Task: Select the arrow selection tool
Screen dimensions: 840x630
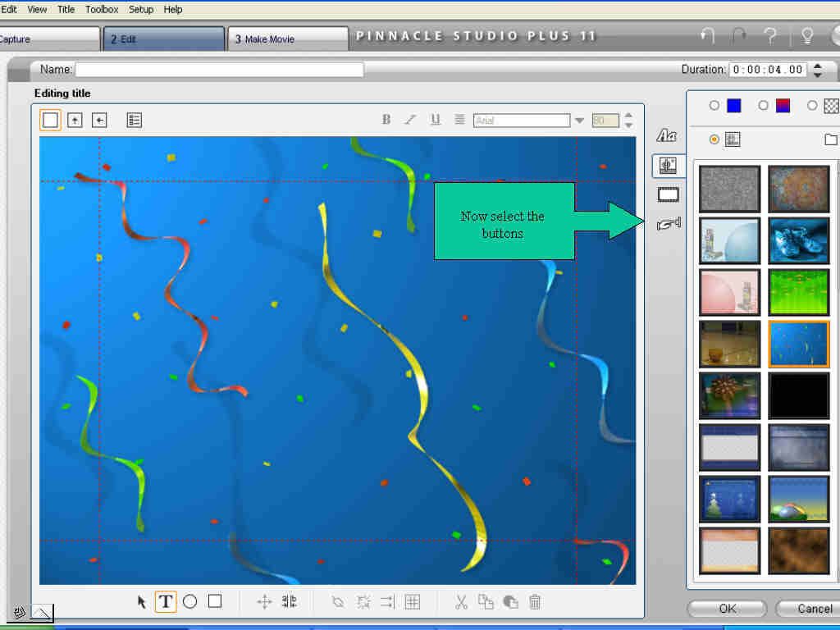Action: tap(141, 601)
